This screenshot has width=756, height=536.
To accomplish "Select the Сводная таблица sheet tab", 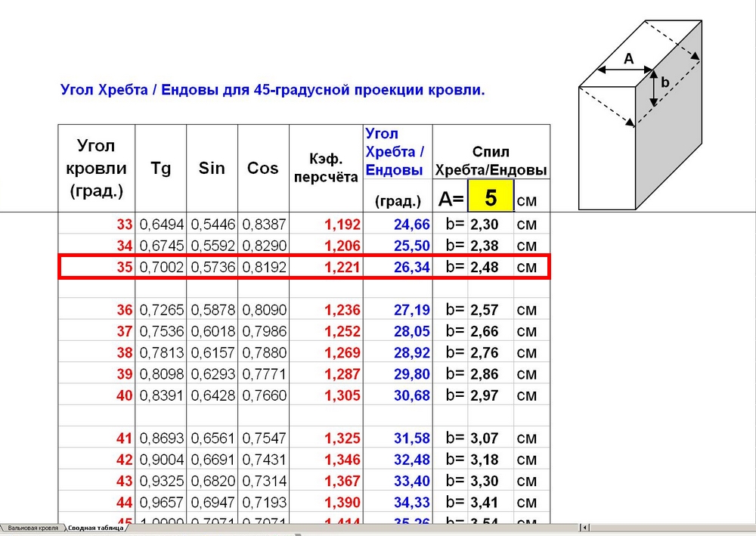I will point(96,528).
